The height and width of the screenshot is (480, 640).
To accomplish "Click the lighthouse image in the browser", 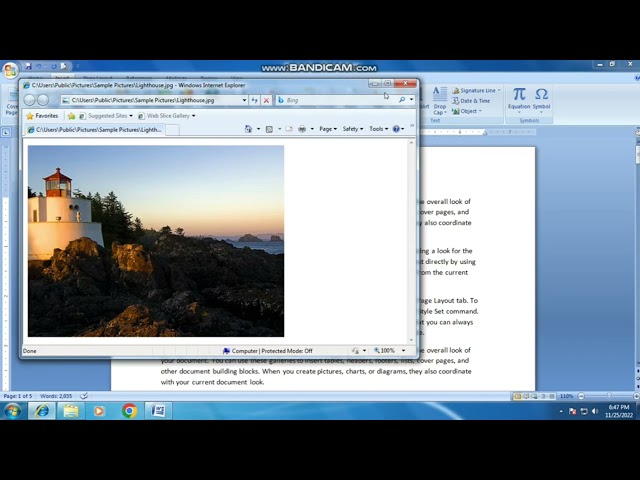I will pyautogui.click(x=156, y=241).
